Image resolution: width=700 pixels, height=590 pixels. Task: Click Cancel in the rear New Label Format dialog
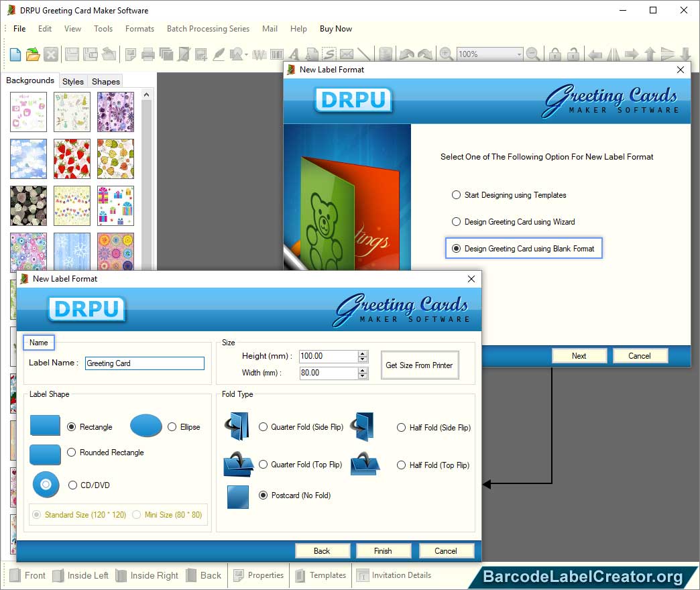click(640, 356)
